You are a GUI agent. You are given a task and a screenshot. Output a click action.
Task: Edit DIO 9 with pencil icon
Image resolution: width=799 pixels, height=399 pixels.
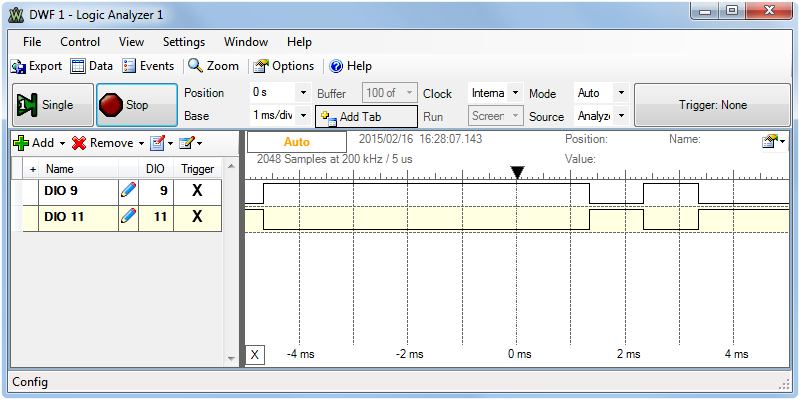pos(128,191)
